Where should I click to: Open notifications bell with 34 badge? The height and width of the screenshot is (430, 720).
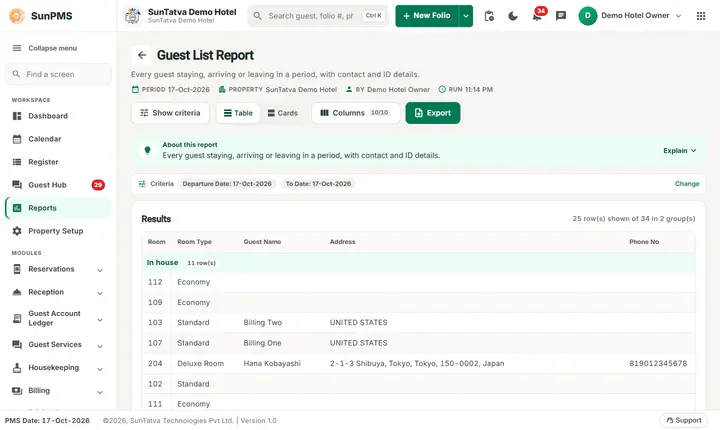coord(536,16)
